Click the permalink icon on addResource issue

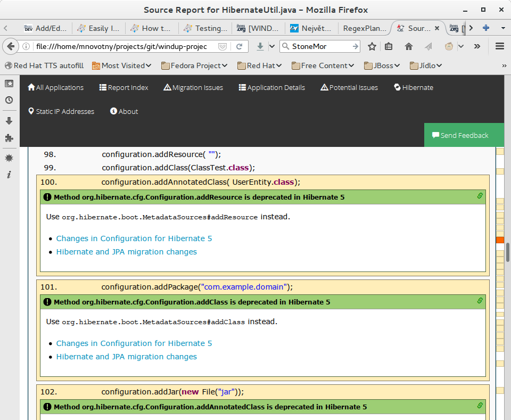coord(480,196)
